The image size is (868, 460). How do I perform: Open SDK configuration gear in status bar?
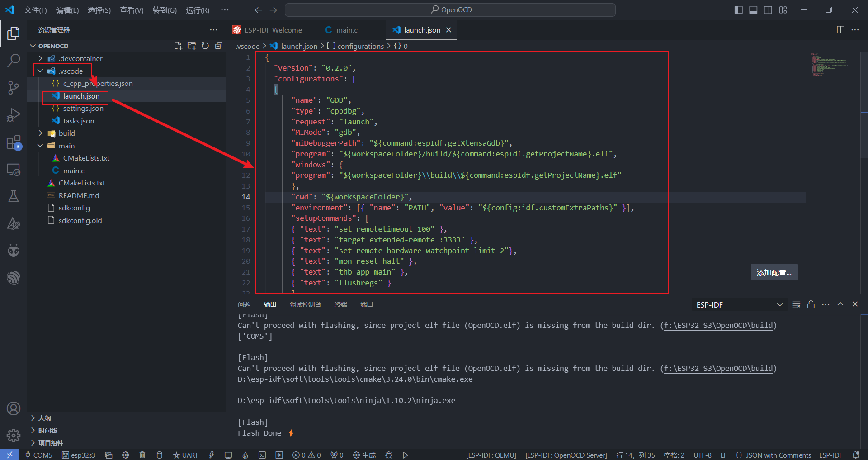pos(126,455)
